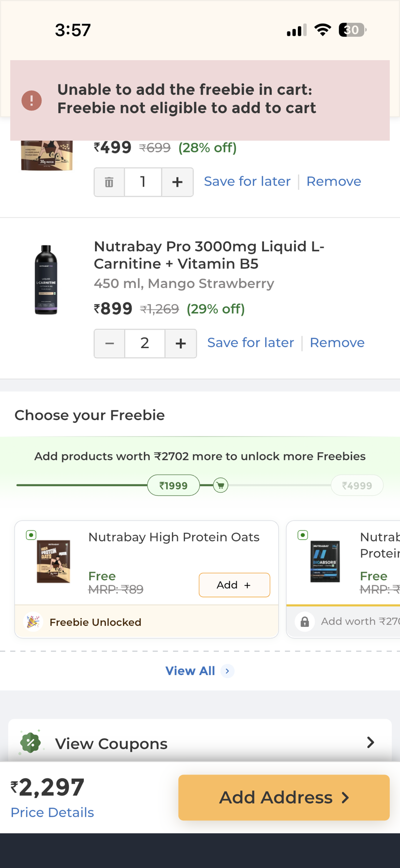Viewport: 400px width, 868px height.
Task: Tap the Freebie Unlocked party icon
Action: pos(33,622)
